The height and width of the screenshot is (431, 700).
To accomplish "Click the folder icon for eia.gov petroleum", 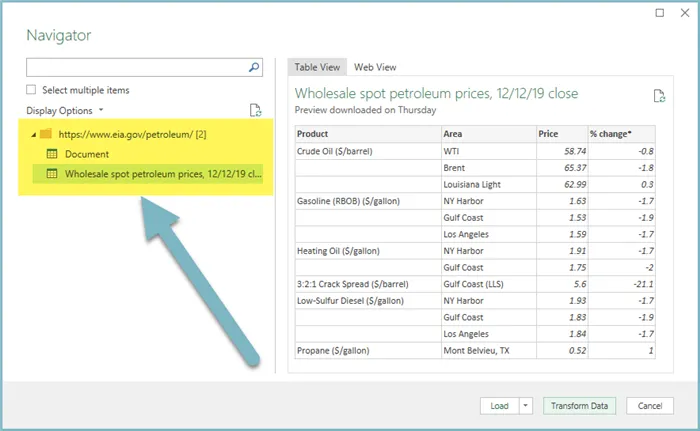I will click(46, 133).
